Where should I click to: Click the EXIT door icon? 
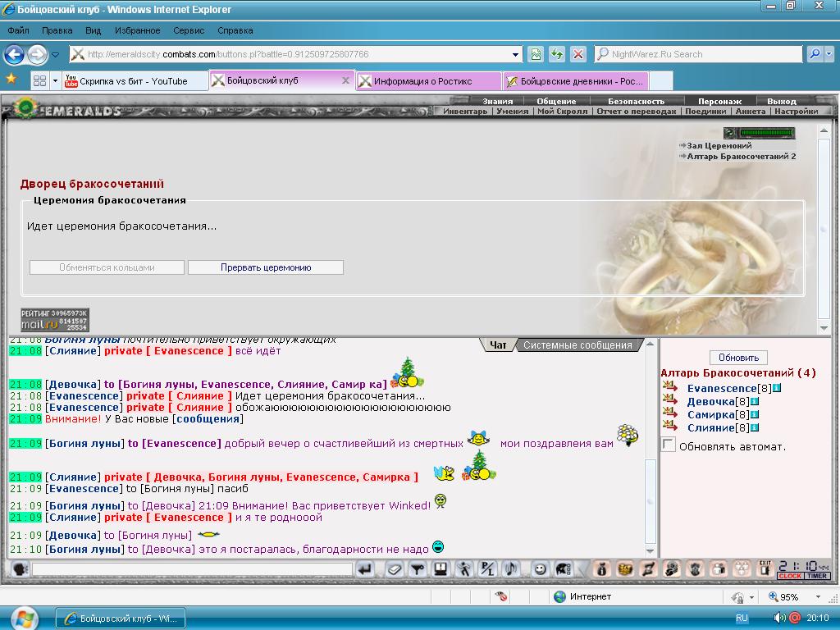coord(765,568)
